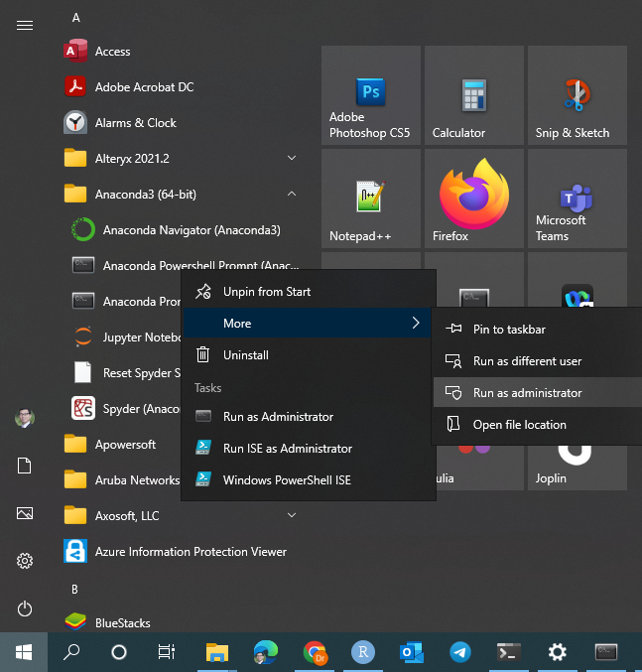This screenshot has height=672, width=642.
Task: Open Outlook on the taskbar
Action: [x=412, y=652]
